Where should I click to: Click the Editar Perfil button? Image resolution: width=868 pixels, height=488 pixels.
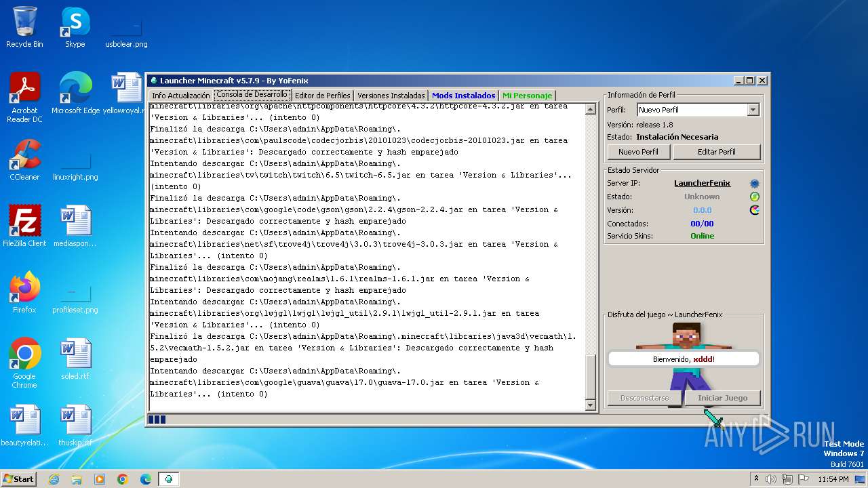point(717,152)
